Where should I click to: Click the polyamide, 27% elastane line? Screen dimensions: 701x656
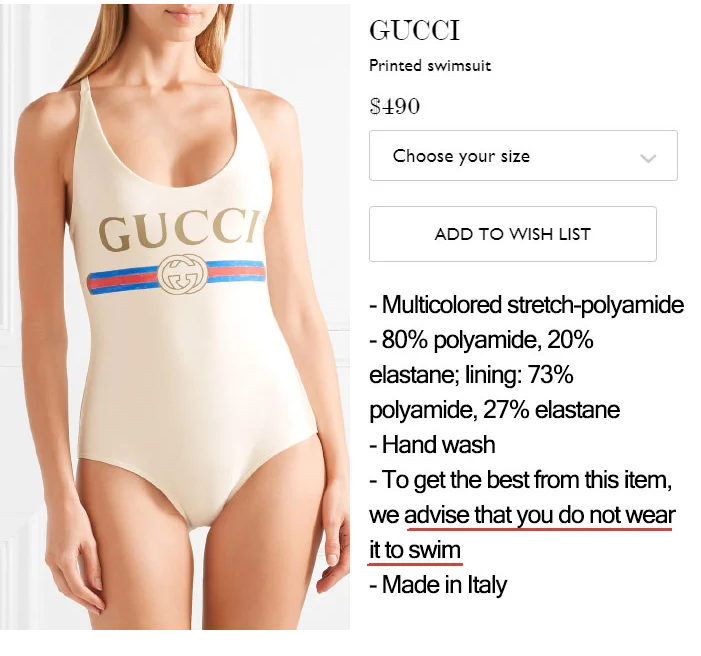494,410
